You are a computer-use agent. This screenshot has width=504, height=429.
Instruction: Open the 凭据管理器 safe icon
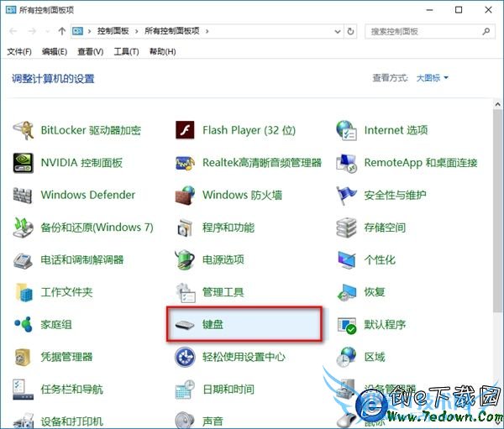click(24, 357)
